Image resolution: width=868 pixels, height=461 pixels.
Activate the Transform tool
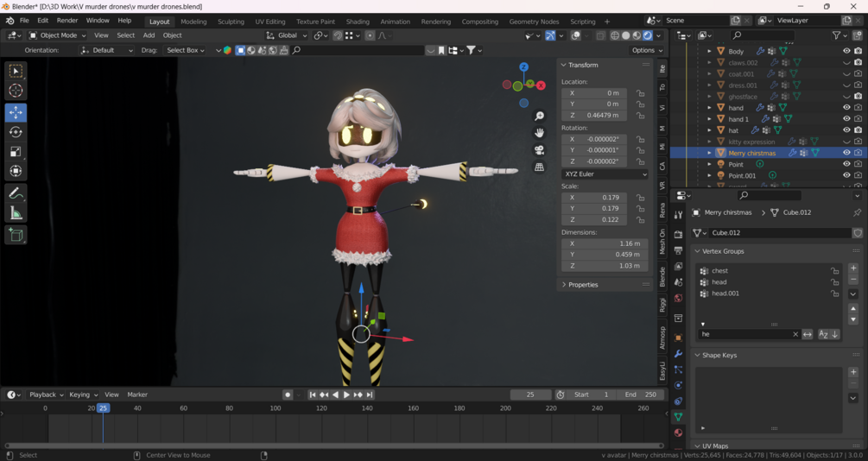tap(16, 171)
